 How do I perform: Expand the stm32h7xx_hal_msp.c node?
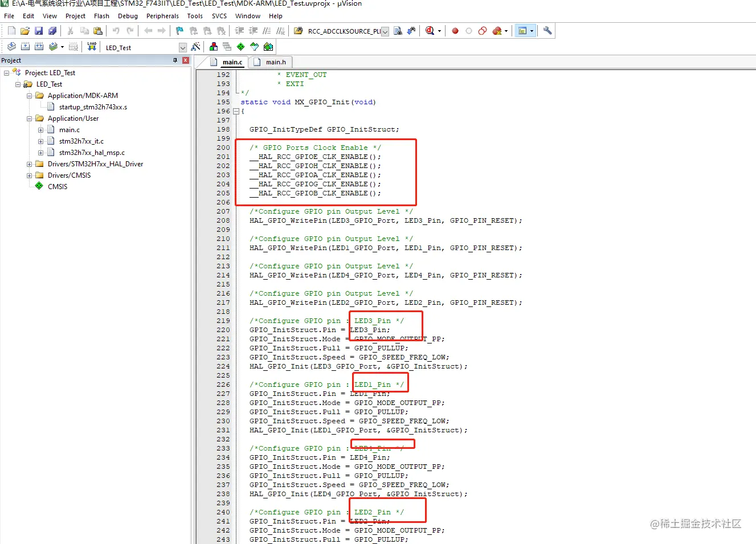pyautogui.click(x=40, y=153)
